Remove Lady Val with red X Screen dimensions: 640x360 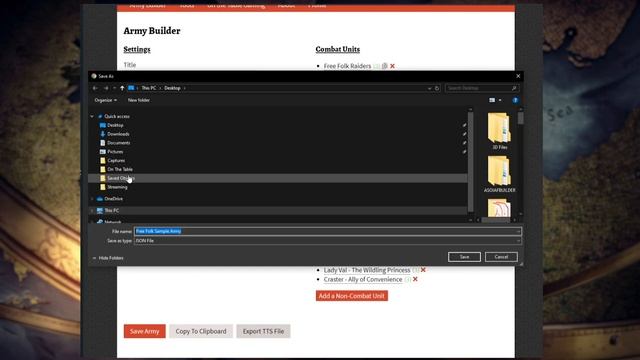click(423, 270)
